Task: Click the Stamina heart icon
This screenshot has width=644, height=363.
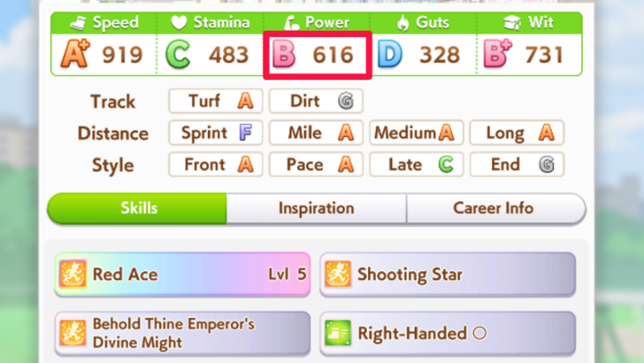Action: pyautogui.click(x=179, y=23)
